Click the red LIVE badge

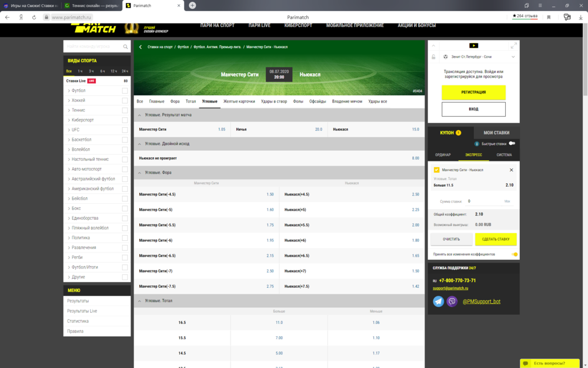coord(92,81)
